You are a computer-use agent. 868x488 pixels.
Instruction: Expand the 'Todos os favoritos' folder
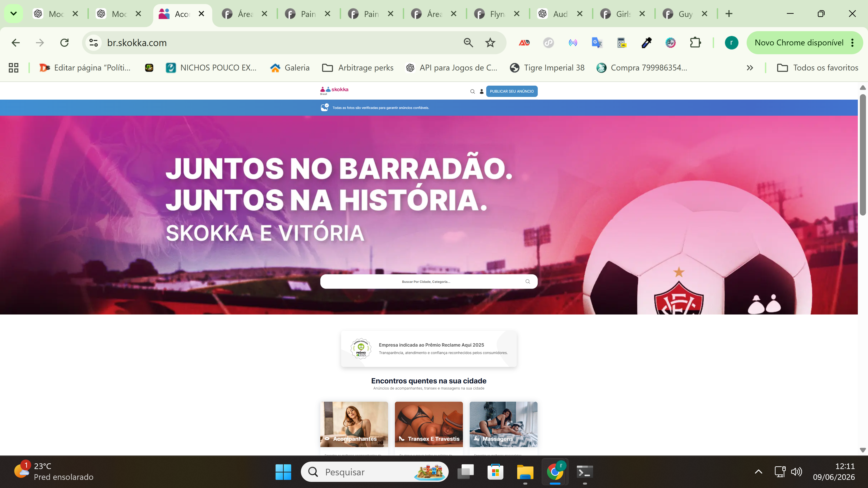click(817, 68)
